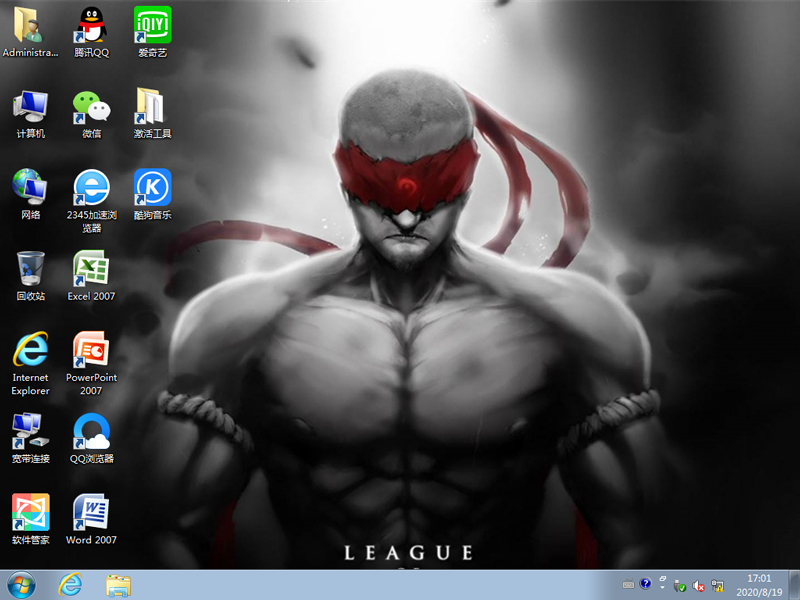Click the 17:01 clock and date
800x600 pixels.
coord(759,585)
